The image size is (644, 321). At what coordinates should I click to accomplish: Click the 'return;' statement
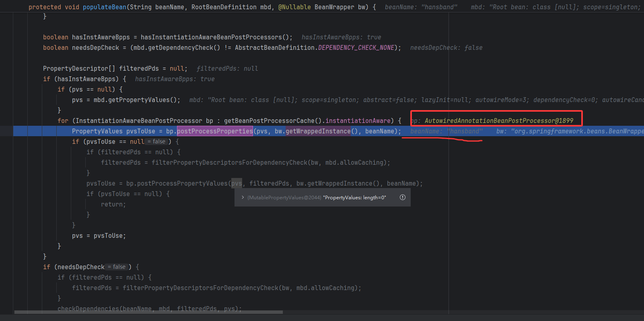(x=113, y=204)
